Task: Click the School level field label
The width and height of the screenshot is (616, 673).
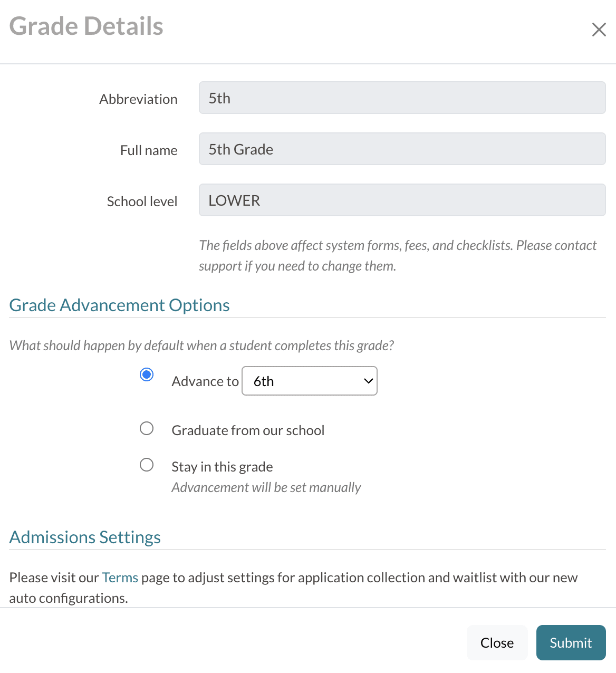Action: [x=142, y=201]
